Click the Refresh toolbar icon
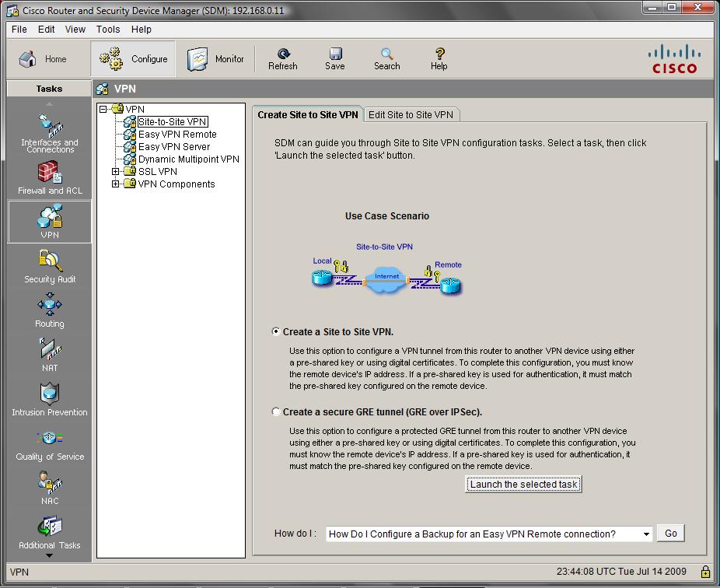Viewport: 720px width, 588px height. click(282, 58)
